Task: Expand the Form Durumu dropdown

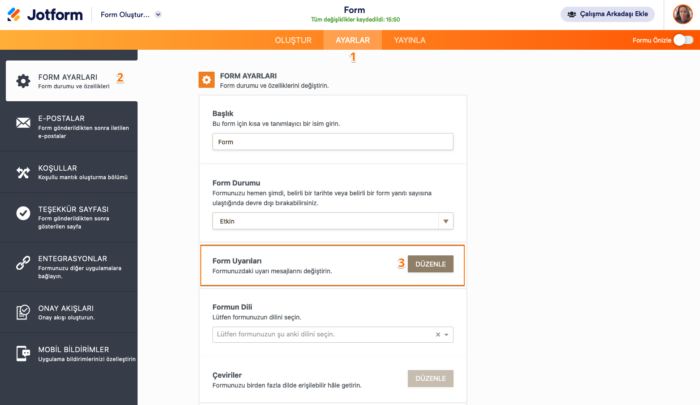Action: click(446, 221)
